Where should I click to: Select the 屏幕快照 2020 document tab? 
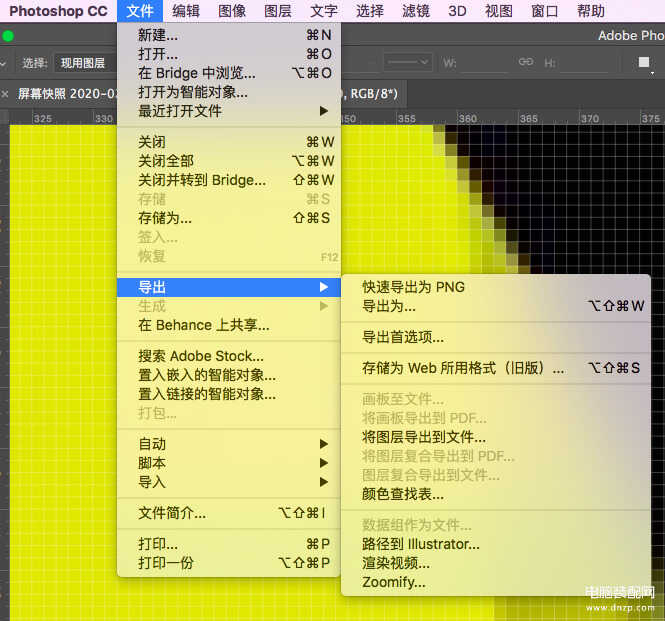67,94
